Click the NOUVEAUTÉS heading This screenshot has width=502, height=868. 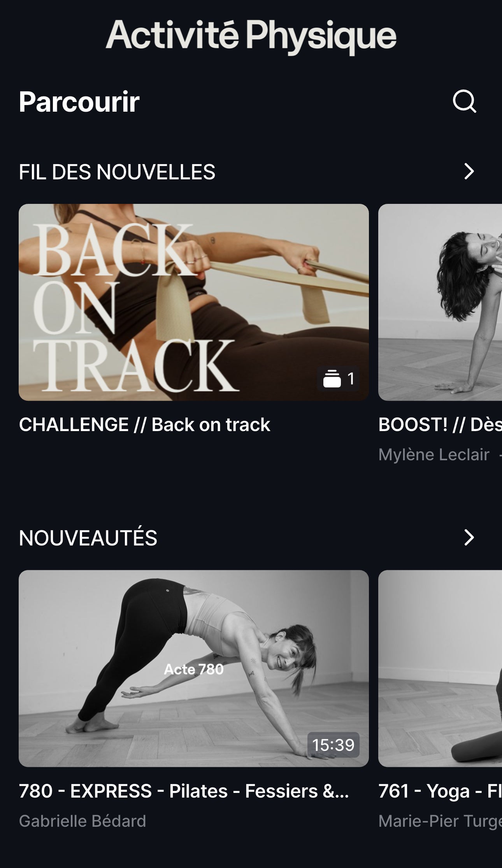(88, 538)
